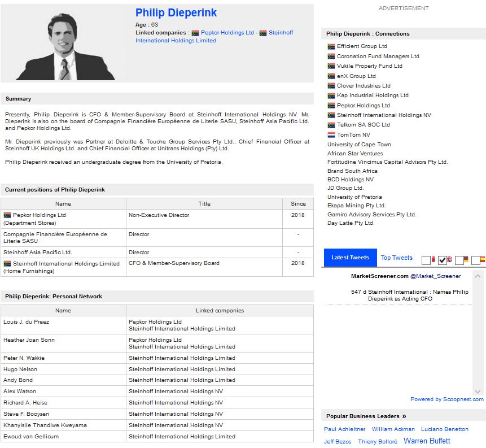The width and height of the screenshot is (486, 448).
Task: Click University of Cape Town connection
Action: coord(359,145)
